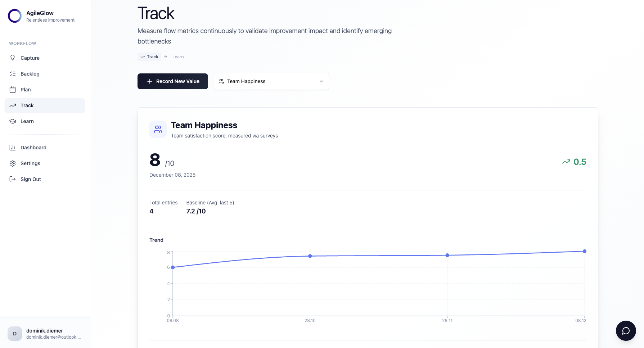Follow the Learn breadcrumb link
Viewport: 644px width, 348px height.
point(178,57)
